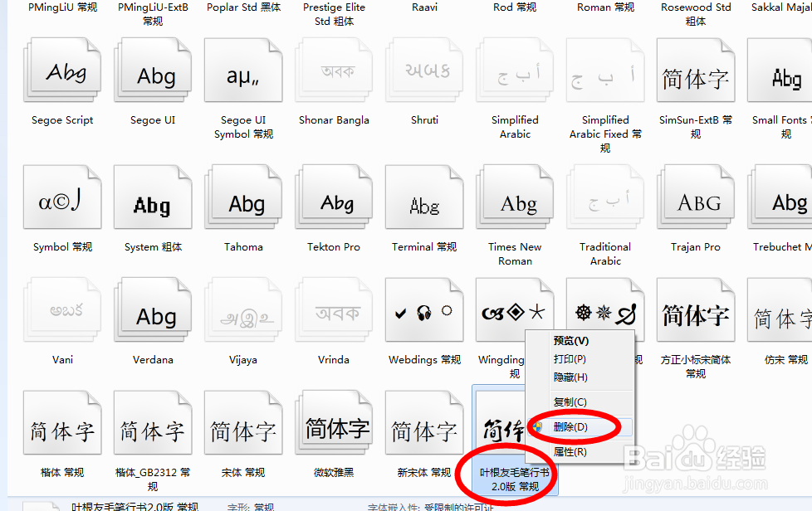Select the Trajan Pro font icon

click(x=696, y=197)
